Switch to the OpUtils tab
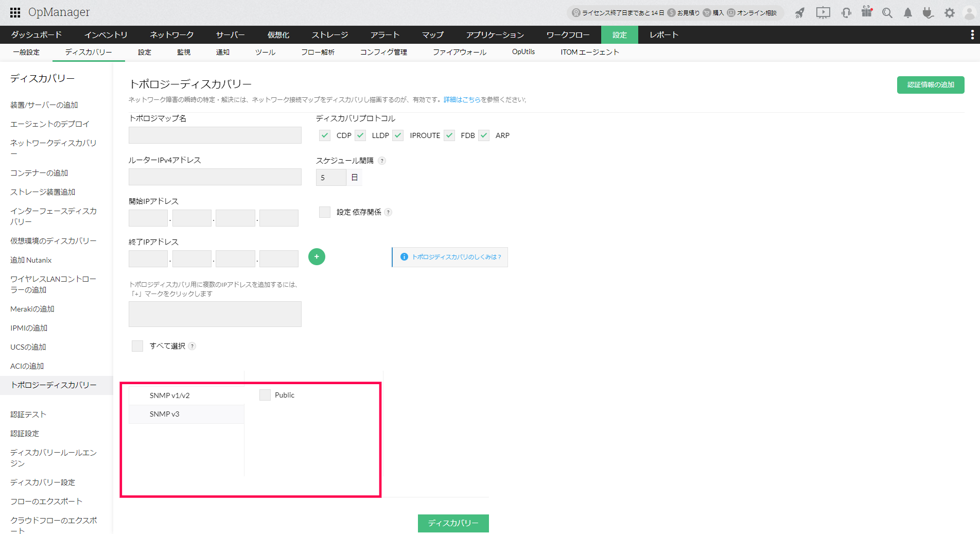Image resolution: width=980 pixels, height=534 pixels. point(523,52)
